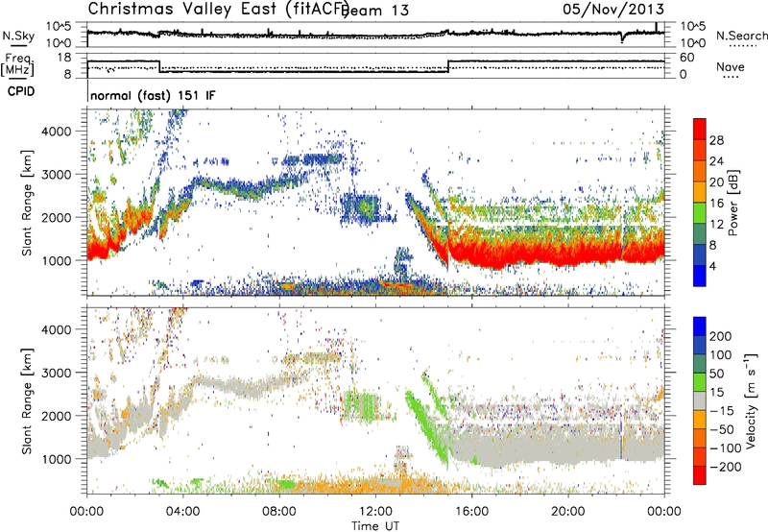
Task: Click the -100 label on Velocity colorbar
Action: [x=725, y=448]
